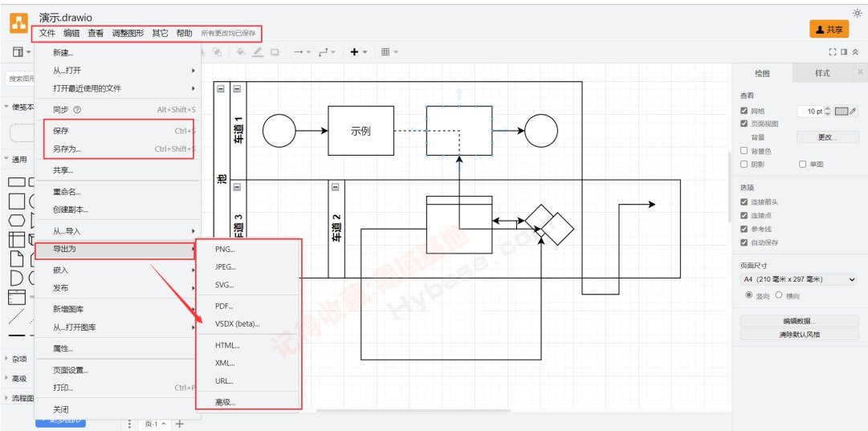Open the 调整图形 menu
The width and height of the screenshot is (868, 431).
pos(128,33)
